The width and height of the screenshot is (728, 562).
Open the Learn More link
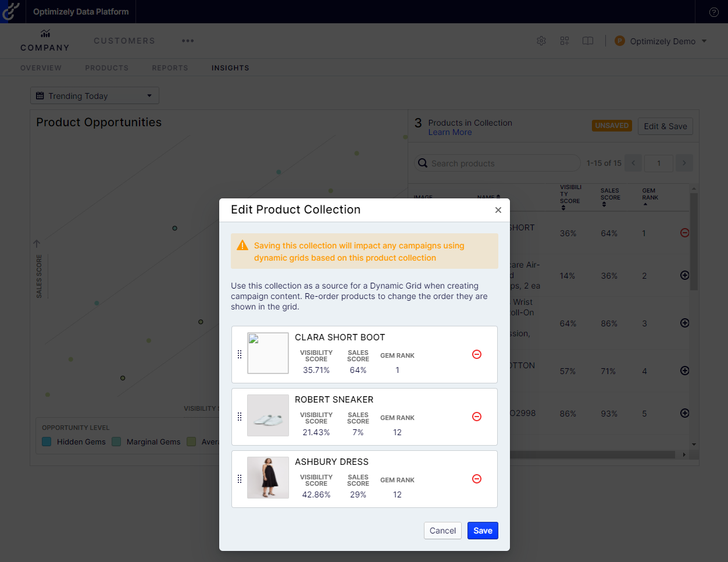[450, 132]
